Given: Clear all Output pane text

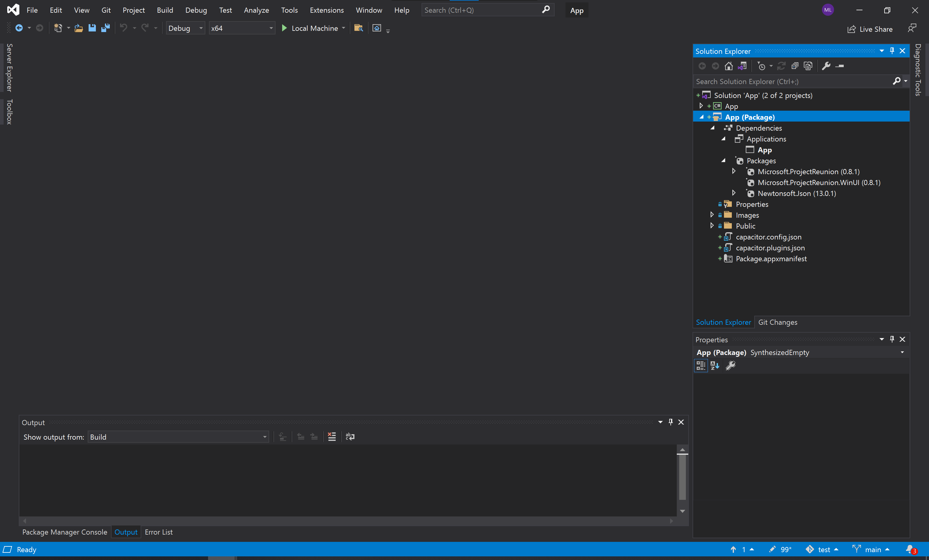Looking at the screenshot, I should tap(332, 437).
